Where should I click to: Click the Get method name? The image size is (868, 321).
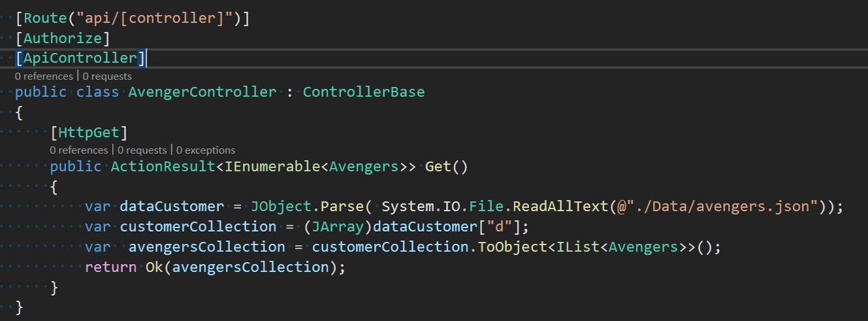438,167
